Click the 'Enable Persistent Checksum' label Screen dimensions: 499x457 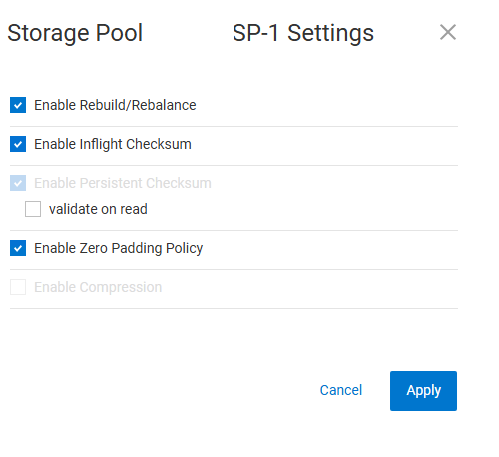tap(123, 183)
